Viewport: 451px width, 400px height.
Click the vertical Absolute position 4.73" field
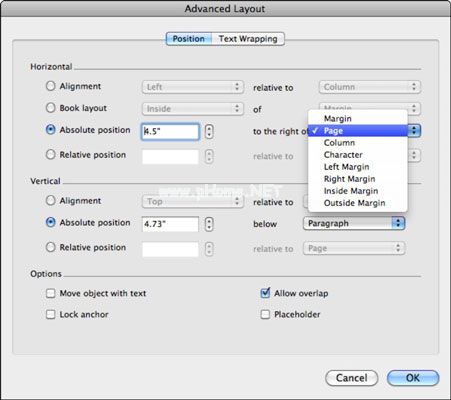pos(170,224)
